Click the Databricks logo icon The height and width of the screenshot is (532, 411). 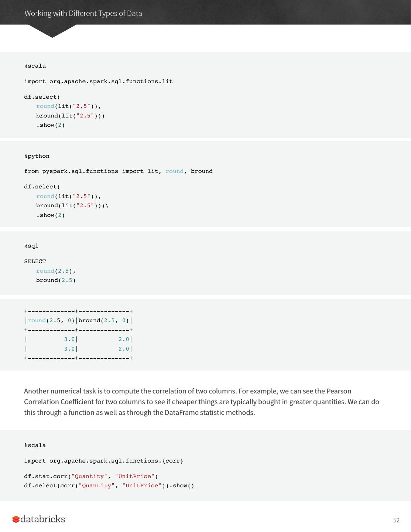[x=16, y=519]
